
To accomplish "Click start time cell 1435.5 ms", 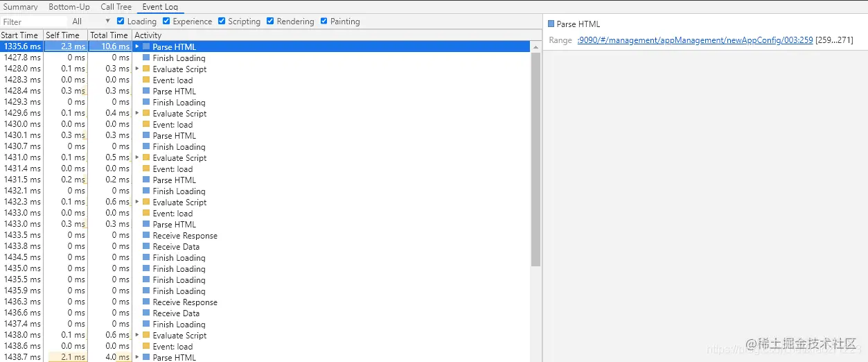I will pyautogui.click(x=21, y=279).
